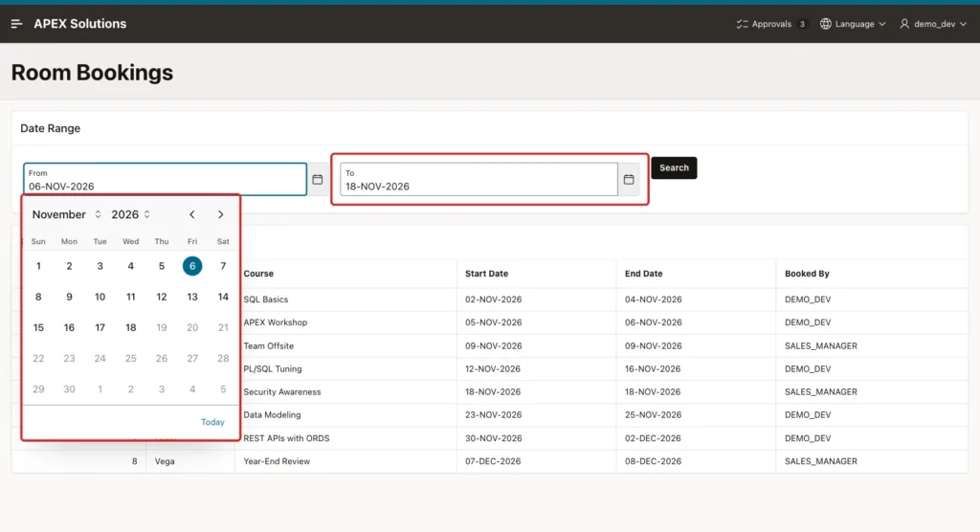980x532 pixels.
Task: Open the 2026 year selector
Action: pyautogui.click(x=130, y=214)
